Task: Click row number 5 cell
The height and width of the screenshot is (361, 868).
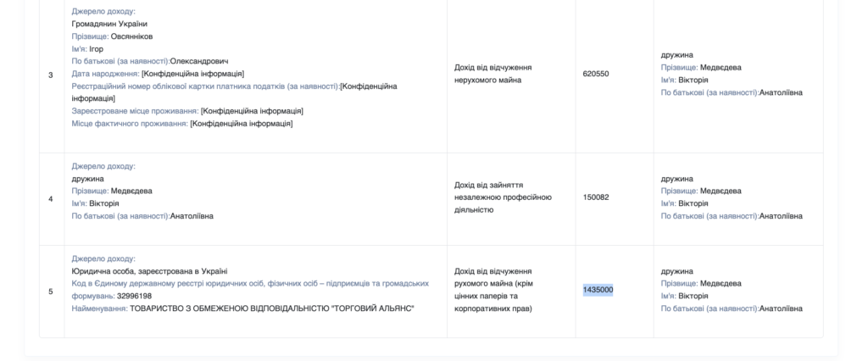Action: point(51,292)
